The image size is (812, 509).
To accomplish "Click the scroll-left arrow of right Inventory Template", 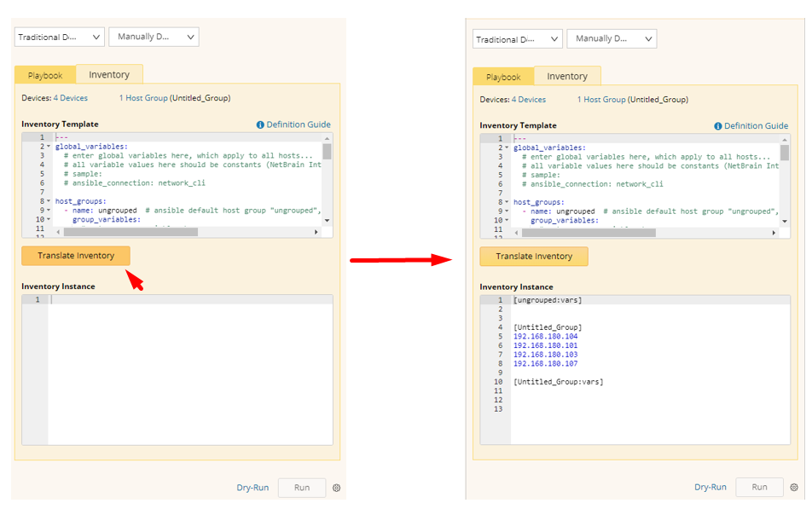I will (x=516, y=233).
